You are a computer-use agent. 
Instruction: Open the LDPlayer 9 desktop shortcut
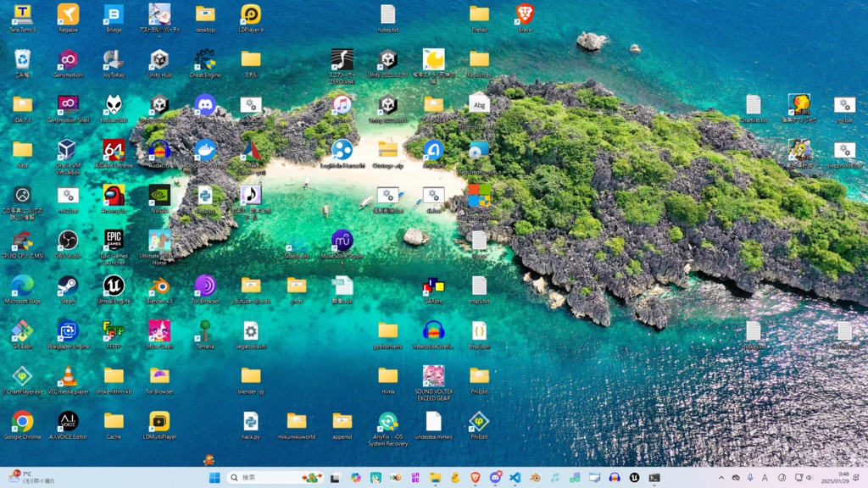251,19
